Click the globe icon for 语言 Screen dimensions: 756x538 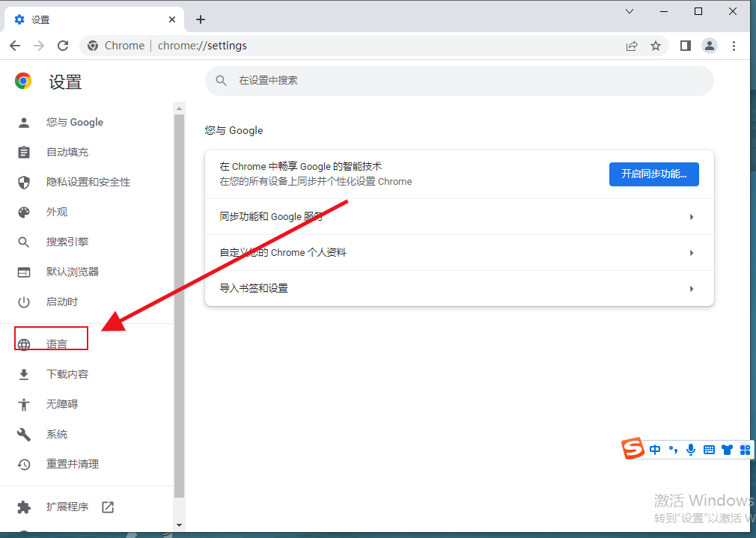point(24,344)
